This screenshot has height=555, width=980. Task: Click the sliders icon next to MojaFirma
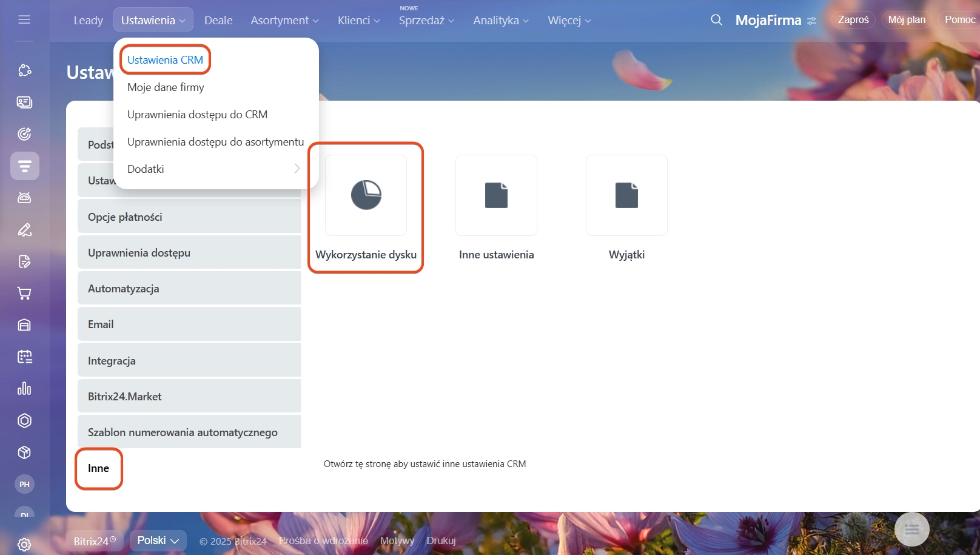click(x=812, y=21)
